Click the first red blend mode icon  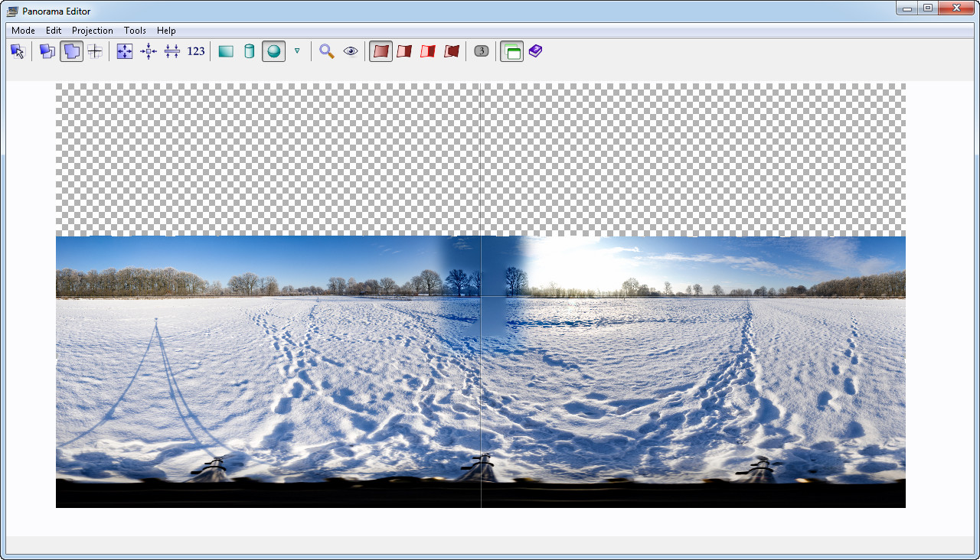[x=381, y=51]
